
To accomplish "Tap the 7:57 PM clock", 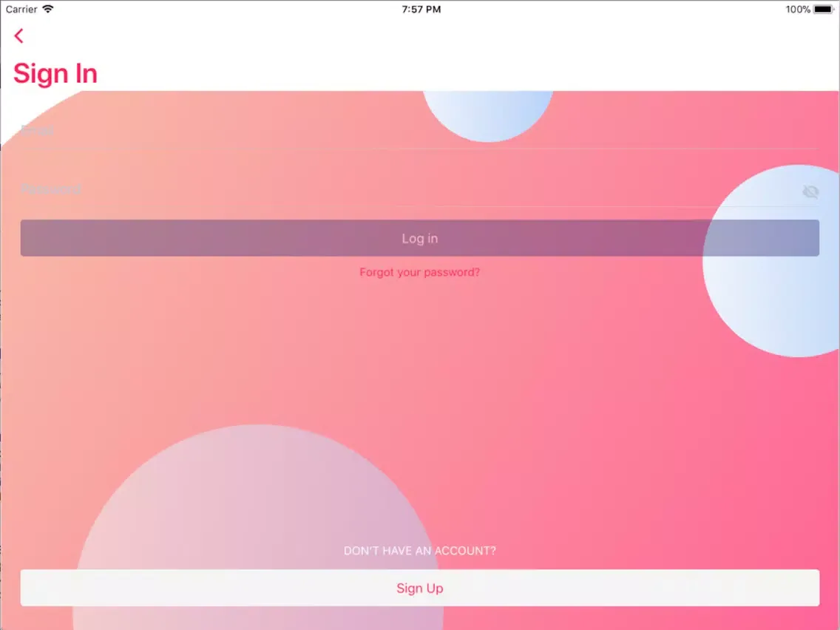I will (421, 10).
